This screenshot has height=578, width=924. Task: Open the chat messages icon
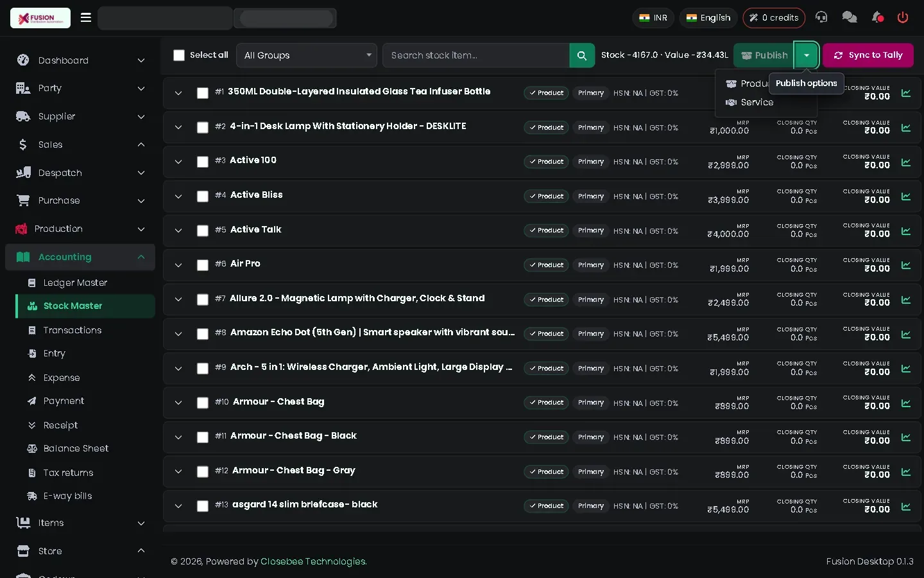pos(850,17)
